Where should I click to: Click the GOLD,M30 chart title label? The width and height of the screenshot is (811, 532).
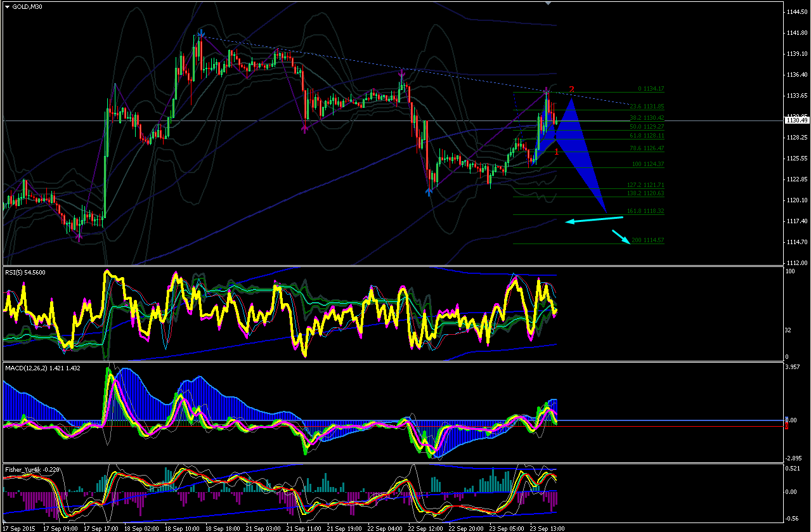[x=29, y=7]
